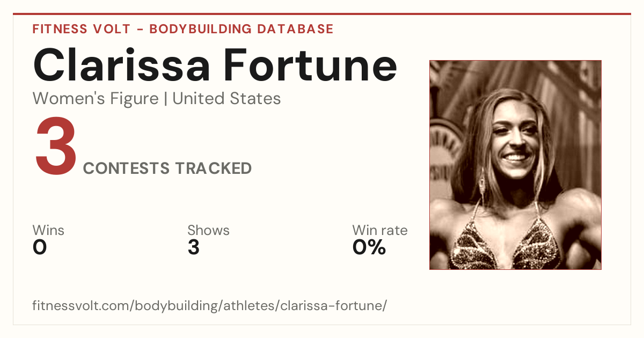Click the 0 value under Wins
This screenshot has width=644, height=338.
click(40, 248)
